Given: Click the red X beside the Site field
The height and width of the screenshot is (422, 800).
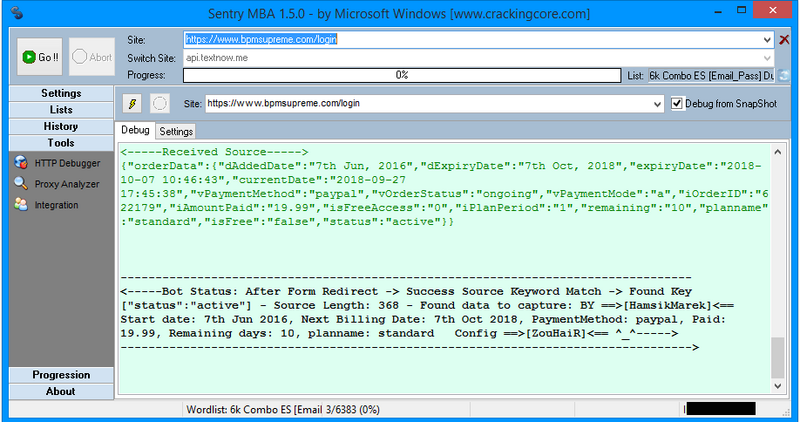Looking at the screenshot, I should click(784, 39).
